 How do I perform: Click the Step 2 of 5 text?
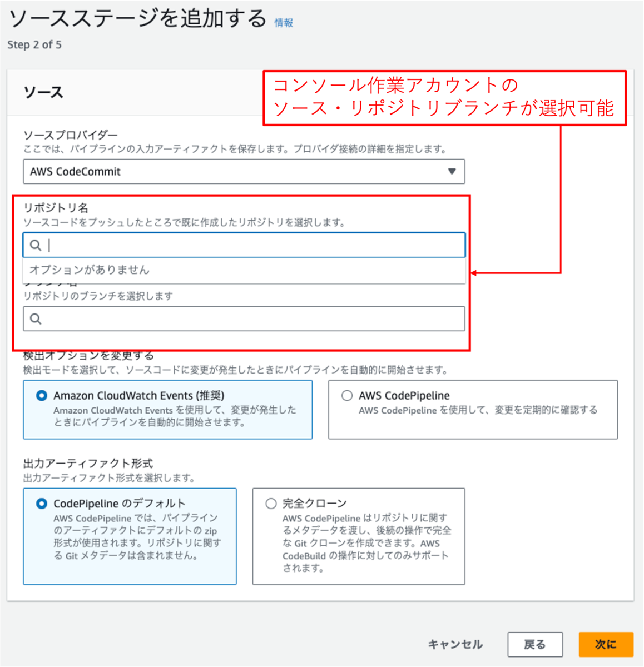point(34,44)
